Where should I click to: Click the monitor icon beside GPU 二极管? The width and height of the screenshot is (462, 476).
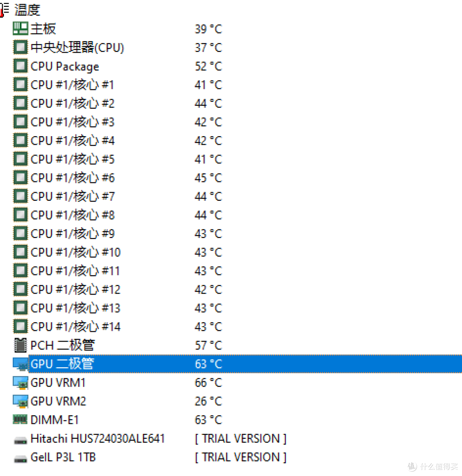[x=21, y=364]
